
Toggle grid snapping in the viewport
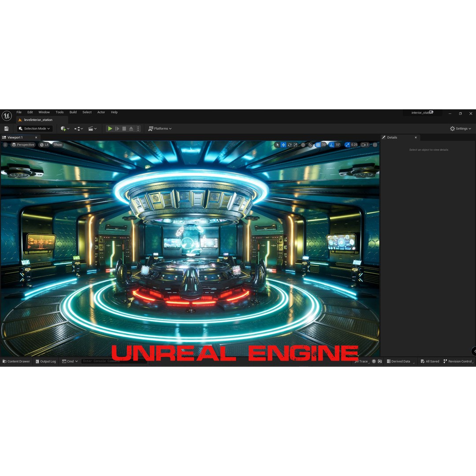318,145
